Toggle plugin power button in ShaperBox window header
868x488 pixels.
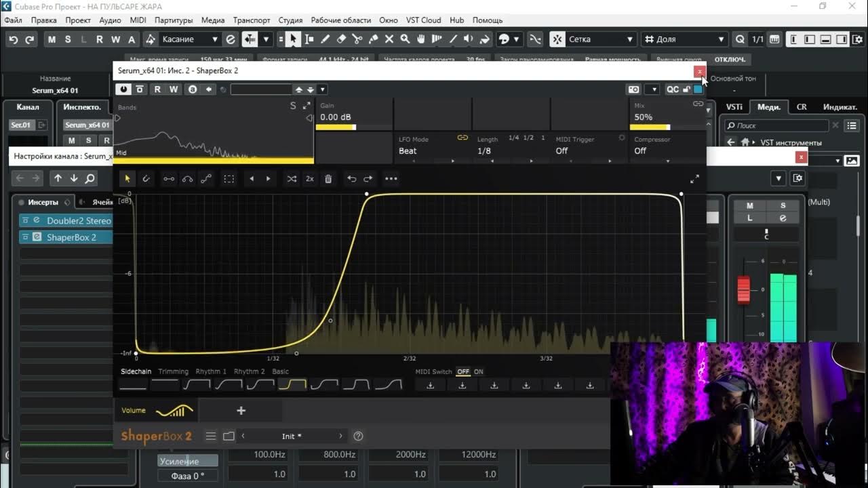(123, 89)
